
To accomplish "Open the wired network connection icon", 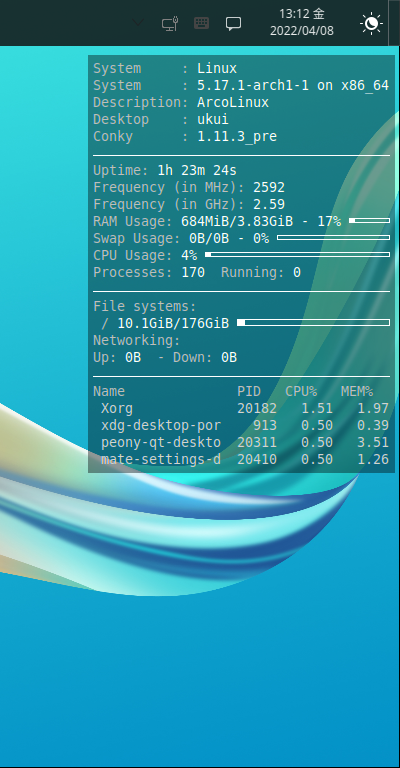I will (x=170, y=24).
